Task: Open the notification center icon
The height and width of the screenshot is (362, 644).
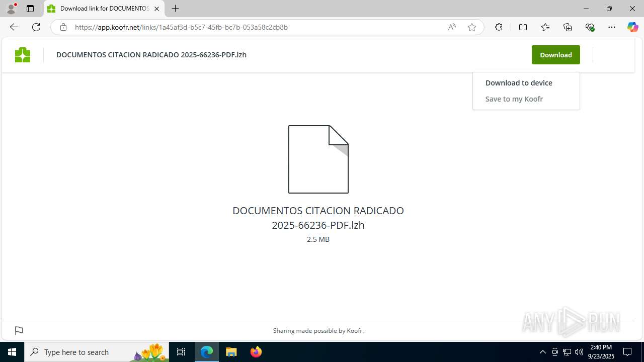Action: [627, 352]
